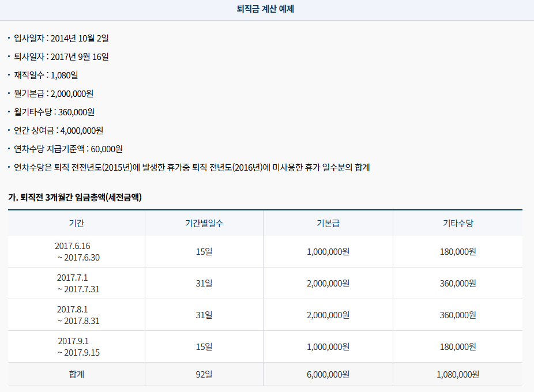Click 15일 in the 2017.9.1 row

pos(204,346)
